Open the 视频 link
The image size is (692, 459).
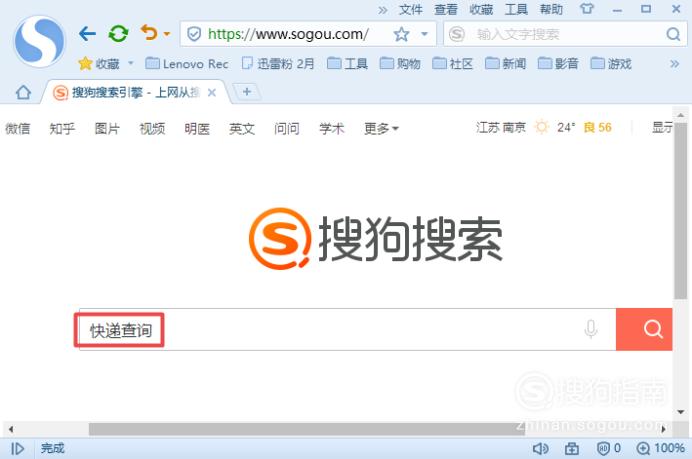152,128
